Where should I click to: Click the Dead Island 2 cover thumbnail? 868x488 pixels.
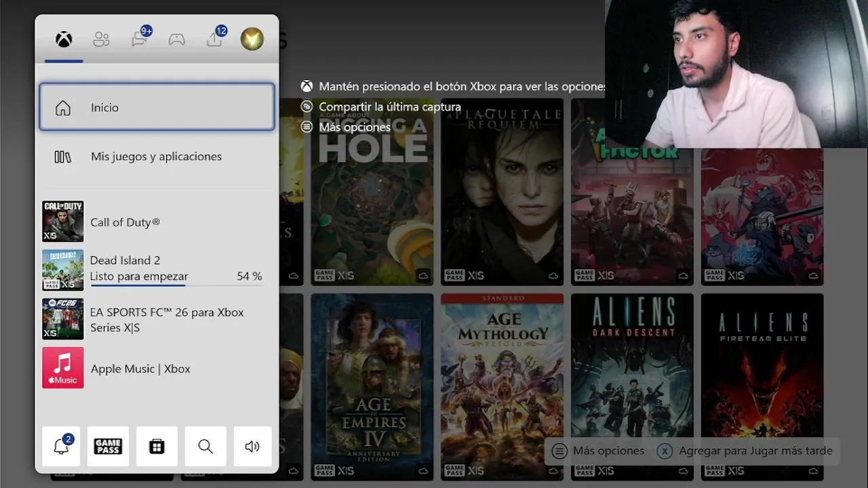63,270
